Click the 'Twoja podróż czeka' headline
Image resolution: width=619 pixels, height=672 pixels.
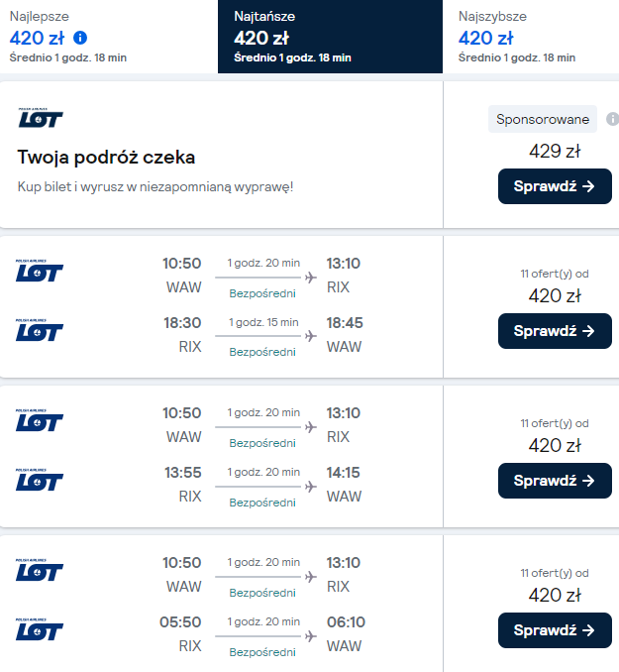click(x=106, y=158)
